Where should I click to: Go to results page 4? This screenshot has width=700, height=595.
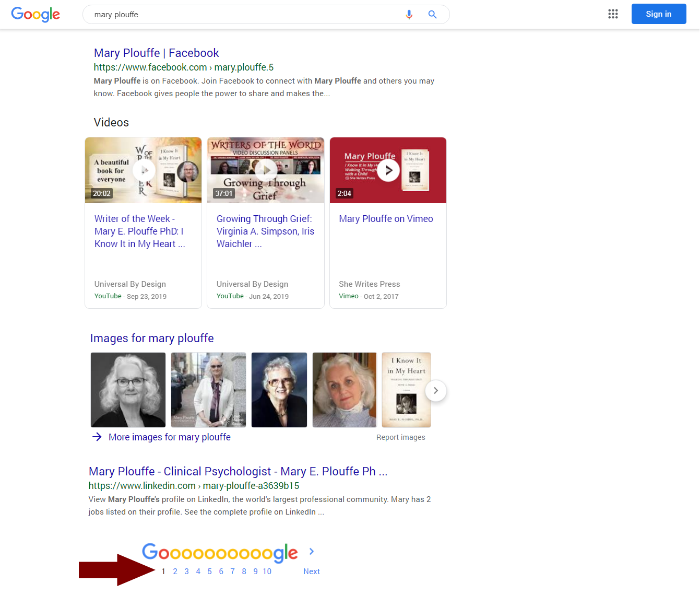coord(198,571)
